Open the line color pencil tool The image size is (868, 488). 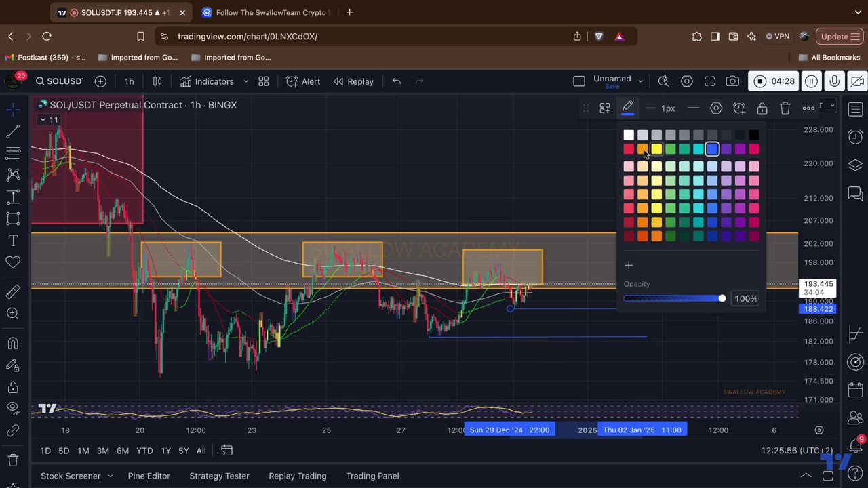point(627,108)
